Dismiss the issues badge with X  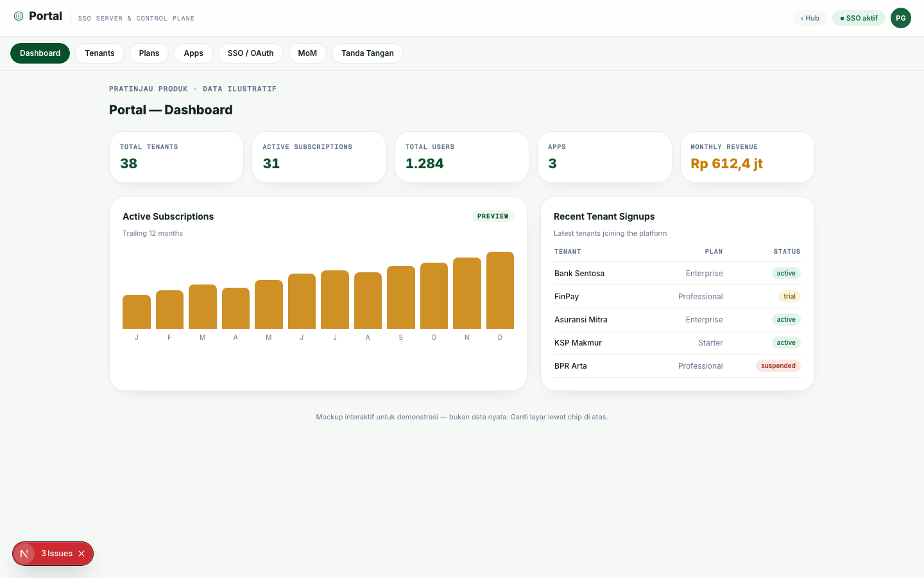(81, 554)
